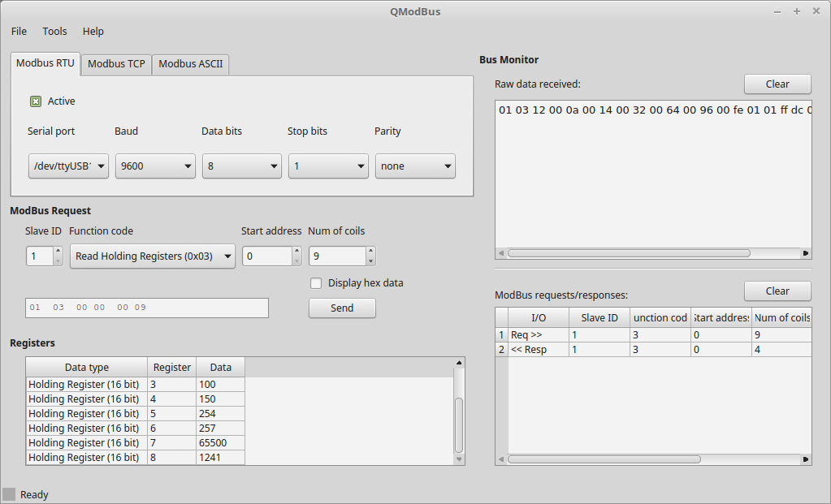Click data value 100 for register 3
The width and height of the screenshot is (831, 504).
pos(220,385)
